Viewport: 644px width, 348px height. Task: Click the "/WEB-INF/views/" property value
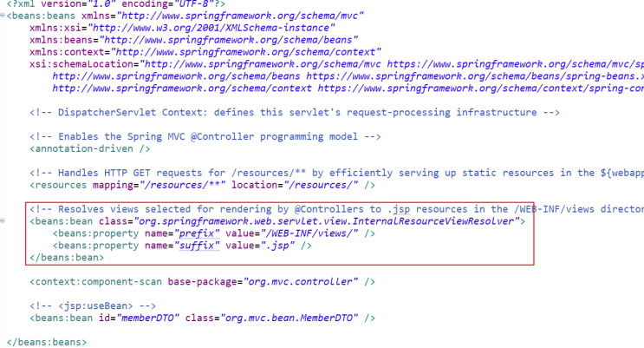tap(309, 233)
